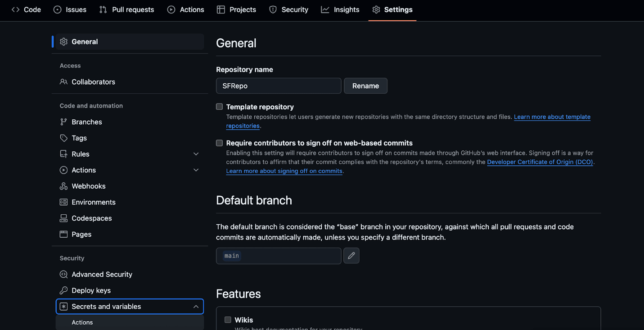Viewport: 644px width, 330px height.
Task: Expand the Actions sidebar chevron
Action: (x=196, y=170)
